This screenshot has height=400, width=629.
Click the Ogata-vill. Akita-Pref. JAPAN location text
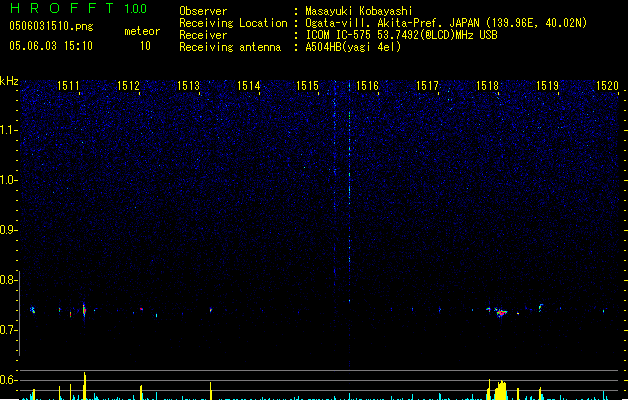[446, 23]
